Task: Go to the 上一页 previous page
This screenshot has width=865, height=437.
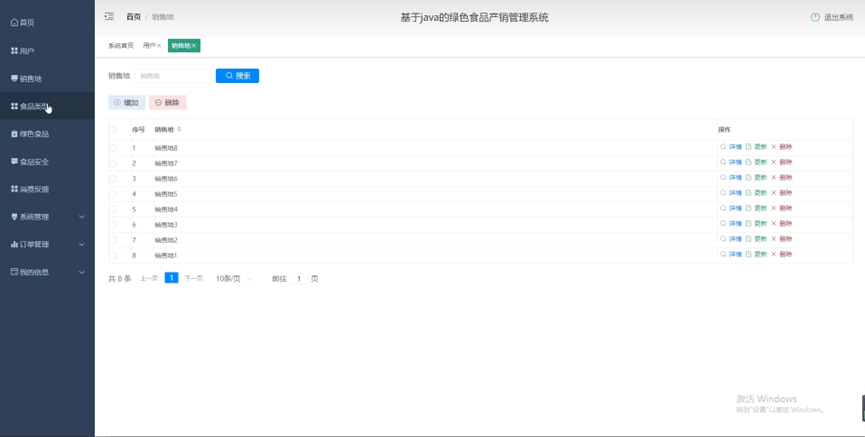Action: click(x=149, y=279)
